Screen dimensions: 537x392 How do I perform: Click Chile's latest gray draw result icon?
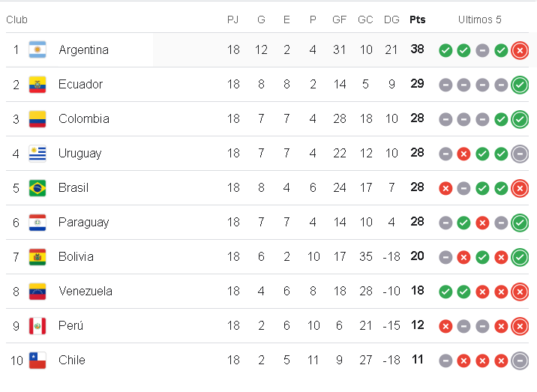click(x=519, y=361)
